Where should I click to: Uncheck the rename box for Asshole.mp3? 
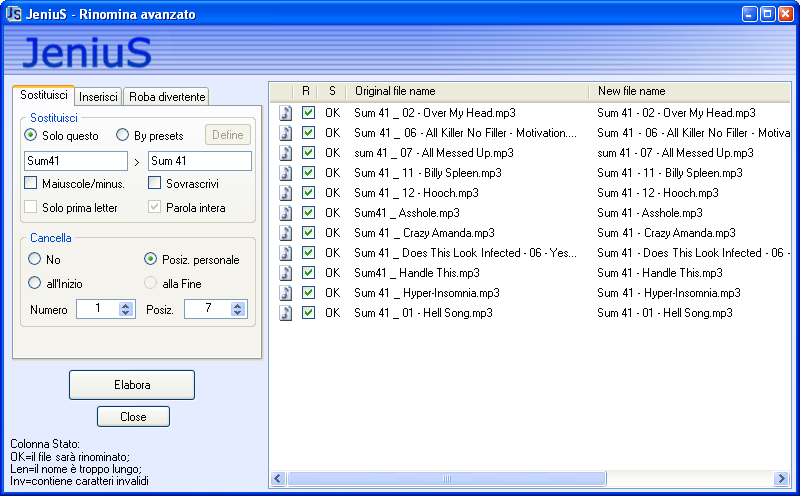[308, 212]
